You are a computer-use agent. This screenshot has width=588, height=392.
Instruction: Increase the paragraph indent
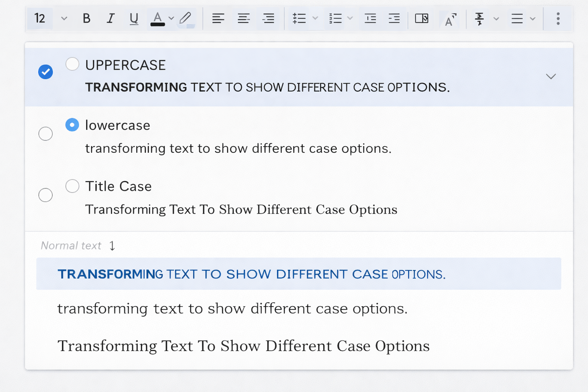coord(394,18)
